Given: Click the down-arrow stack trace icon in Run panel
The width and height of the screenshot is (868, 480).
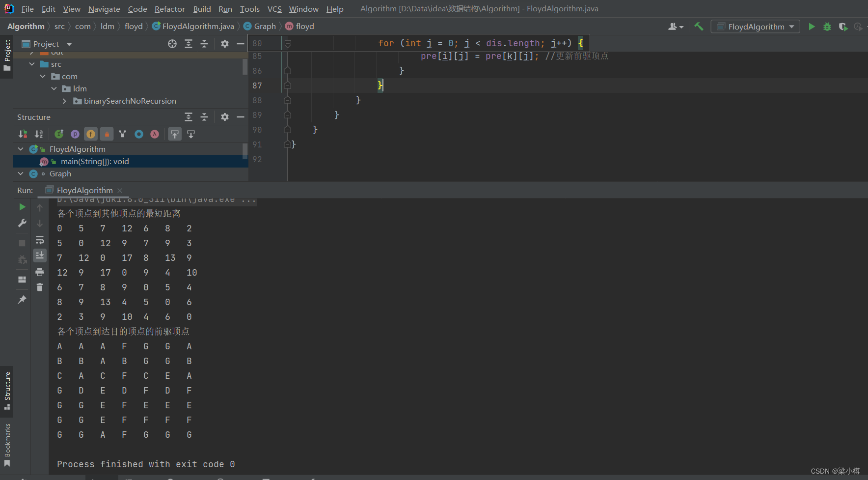Looking at the screenshot, I should 40,224.
